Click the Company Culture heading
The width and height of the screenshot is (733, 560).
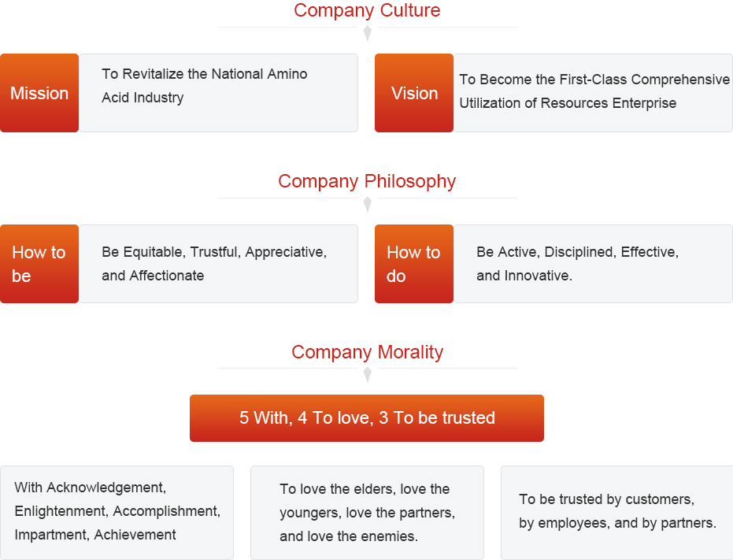click(367, 11)
